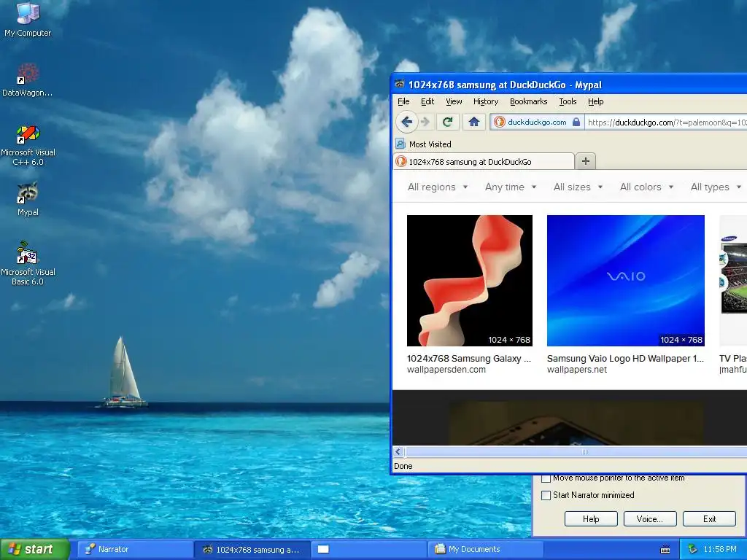The width and height of the screenshot is (747, 560).
Task: Open My Computer desktop icon
Action: [x=28, y=19]
